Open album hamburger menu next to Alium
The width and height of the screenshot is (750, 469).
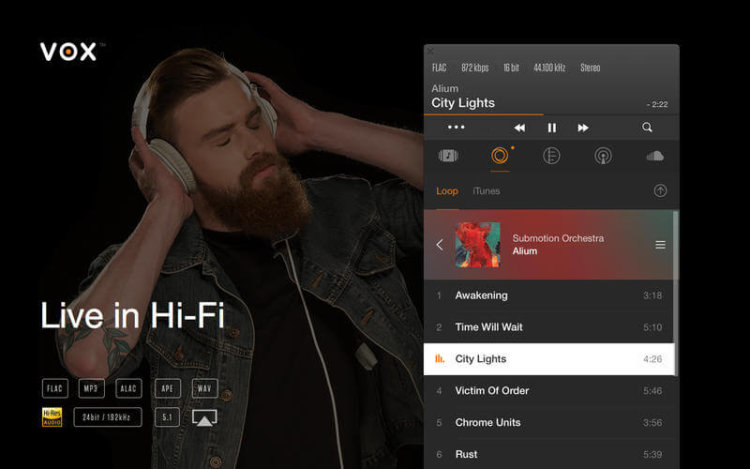pos(660,245)
